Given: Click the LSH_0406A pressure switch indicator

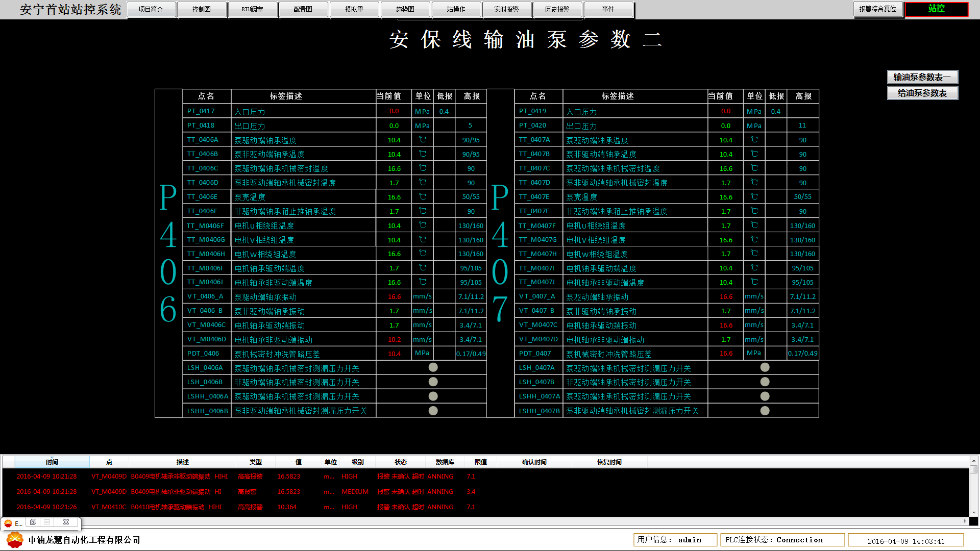Looking at the screenshot, I should (x=433, y=367).
